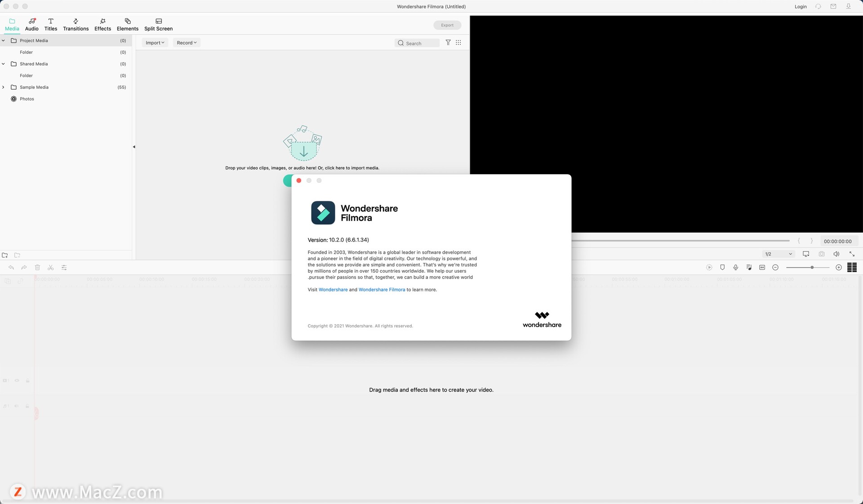Open the 1/2 playback quality dropdown
The height and width of the screenshot is (504, 863).
click(x=778, y=254)
